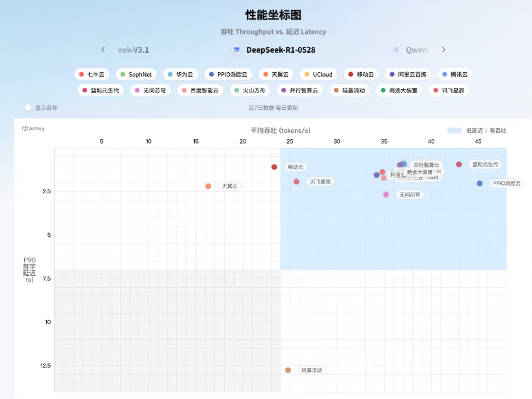The width and height of the screenshot is (532, 399).
Task: Click the 低延迟 高吞吐 blue legend swatch
Action: [x=454, y=131]
